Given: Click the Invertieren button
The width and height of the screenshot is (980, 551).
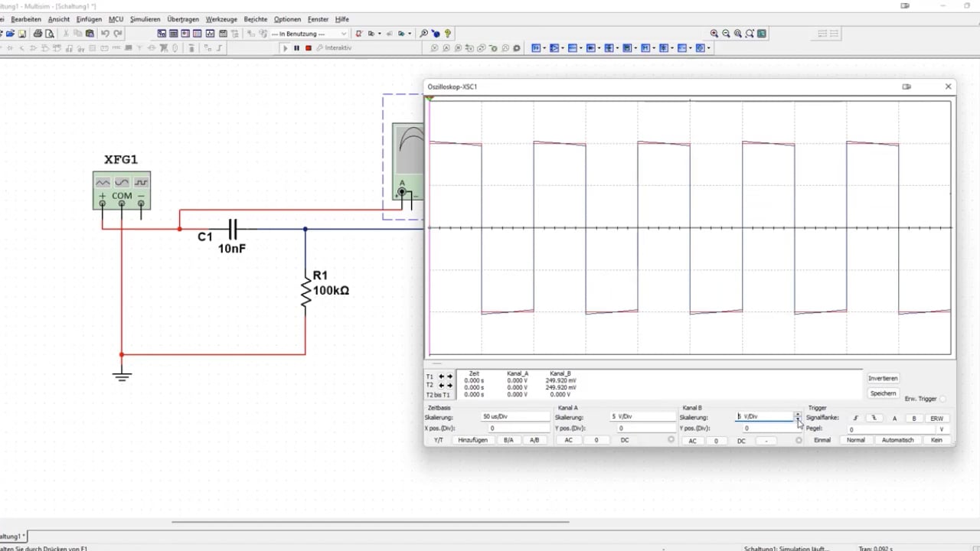Looking at the screenshot, I should [883, 378].
